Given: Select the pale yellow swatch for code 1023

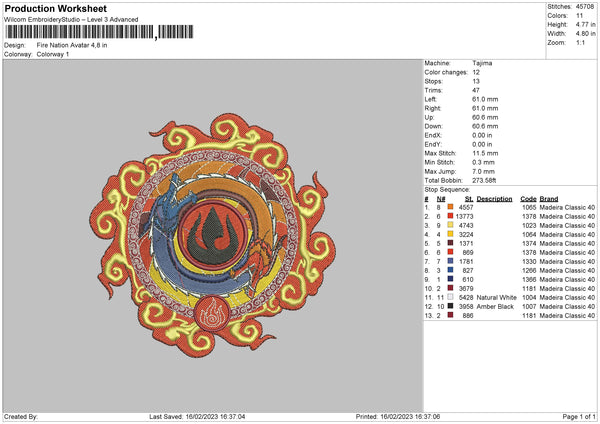Looking at the screenshot, I should coord(450,225).
